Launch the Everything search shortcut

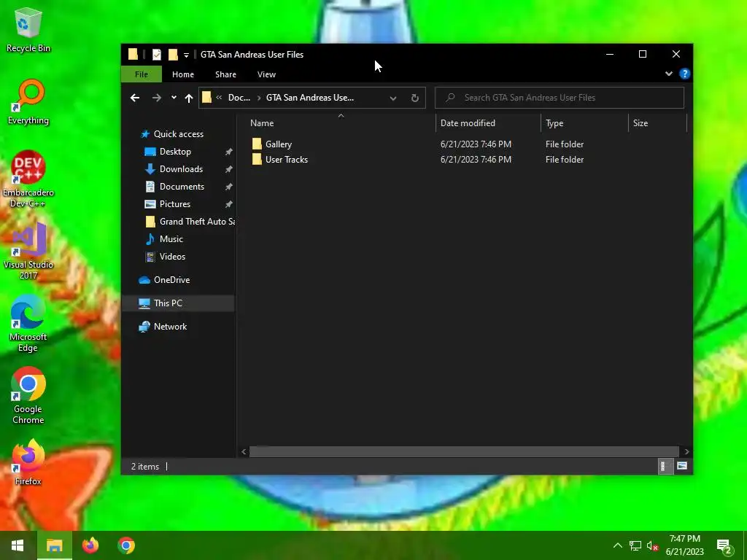point(28,102)
